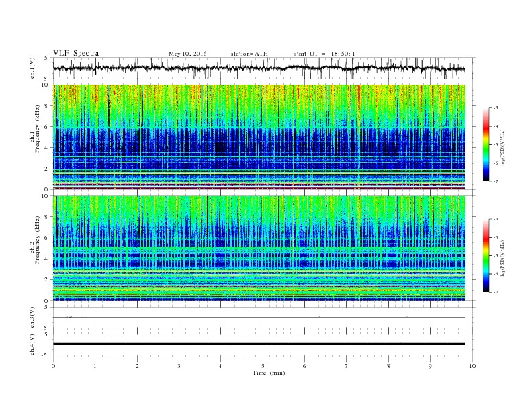Click the "2" tick on the time axis
Viewport: 532px width, 411px height.
pos(137,366)
